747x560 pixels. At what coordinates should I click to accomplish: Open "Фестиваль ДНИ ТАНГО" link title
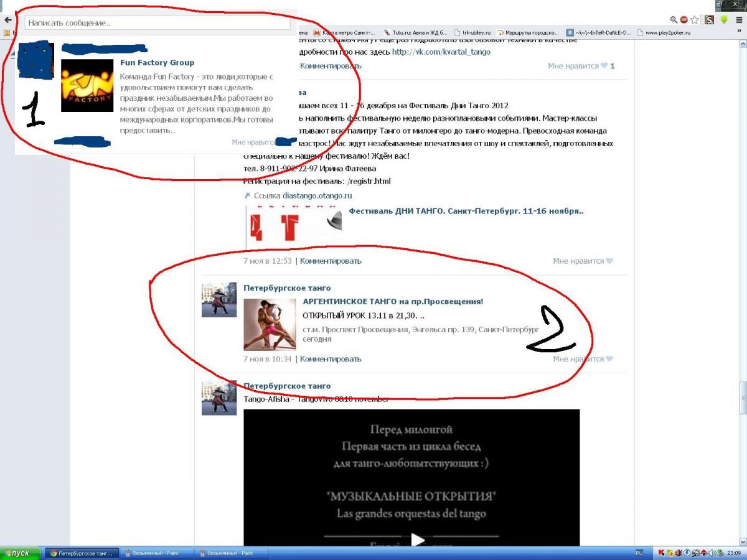[x=466, y=211]
